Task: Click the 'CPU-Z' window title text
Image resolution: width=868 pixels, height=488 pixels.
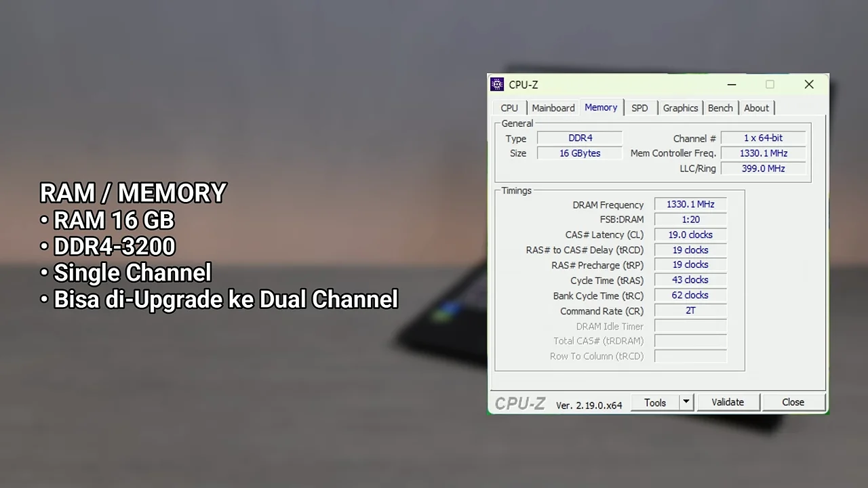Action: (x=524, y=85)
